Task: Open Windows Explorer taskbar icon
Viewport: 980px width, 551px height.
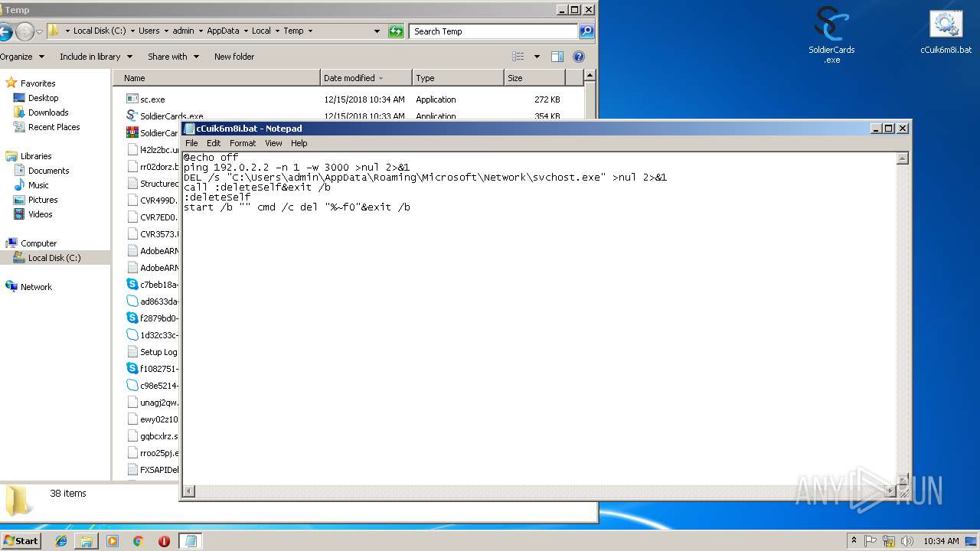Action: tap(87, 541)
